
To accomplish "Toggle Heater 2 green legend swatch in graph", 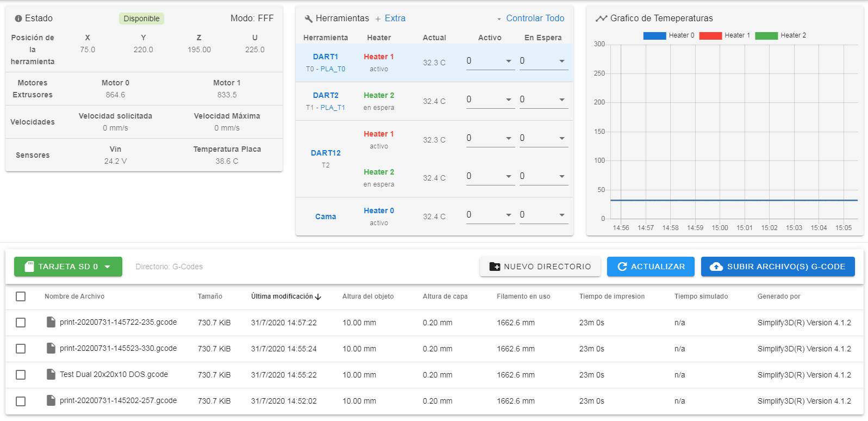I will point(766,35).
